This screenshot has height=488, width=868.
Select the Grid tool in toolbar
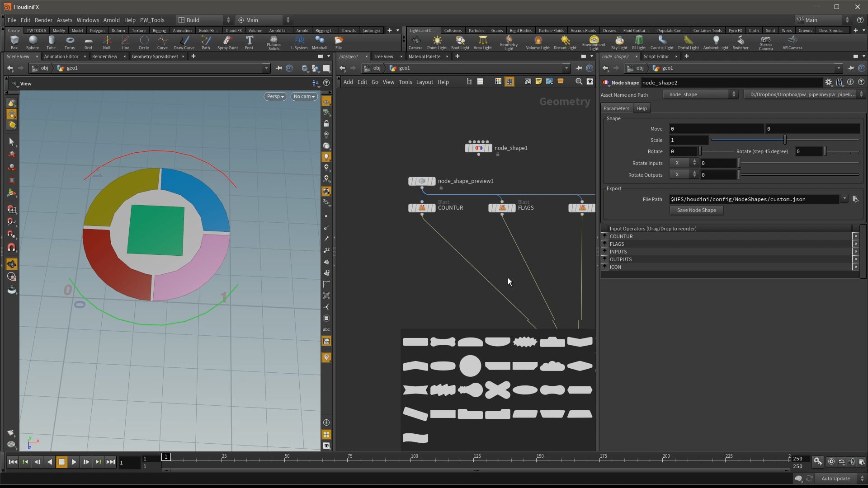pos(88,42)
